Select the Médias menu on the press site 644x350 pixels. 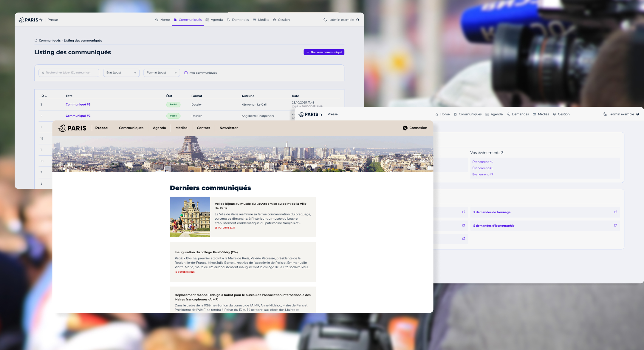point(181,128)
